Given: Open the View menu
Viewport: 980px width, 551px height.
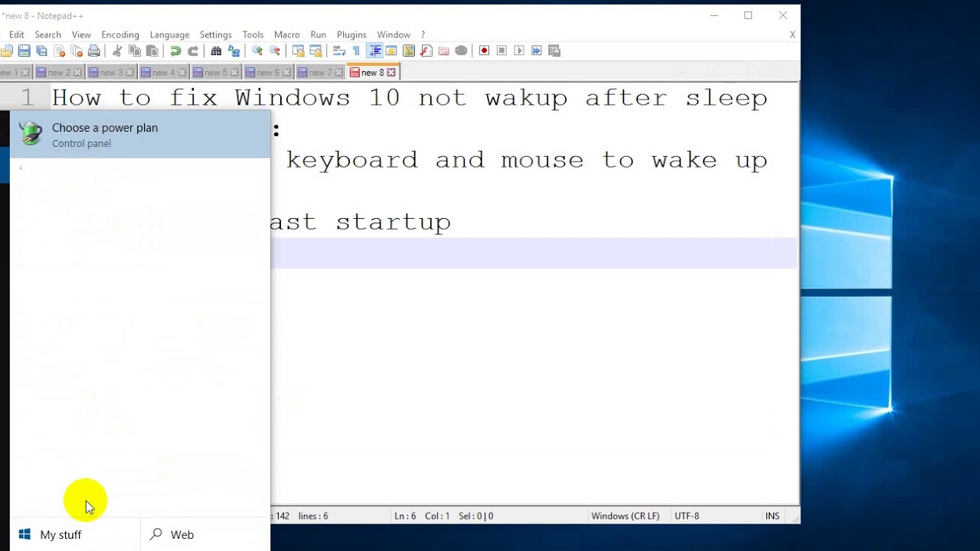Looking at the screenshot, I should tap(81, 34).
